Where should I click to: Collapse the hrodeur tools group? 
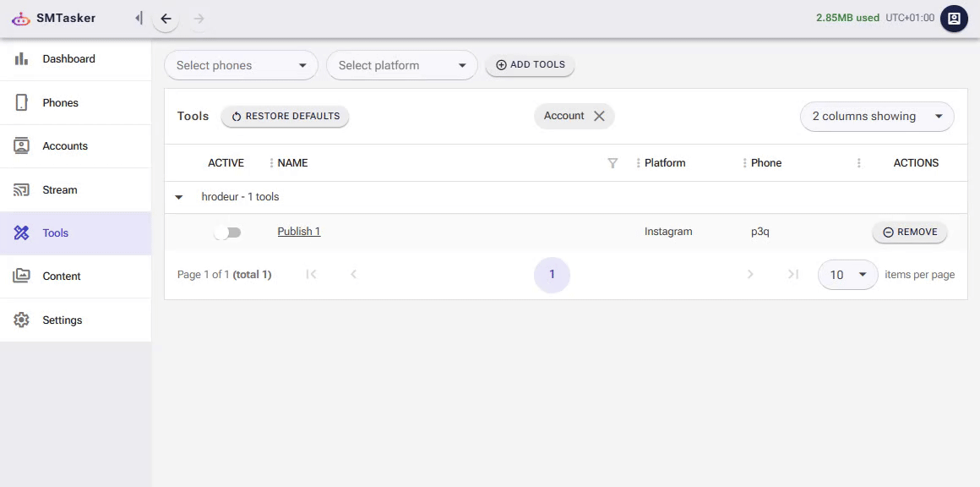click(x=178, y=196)
